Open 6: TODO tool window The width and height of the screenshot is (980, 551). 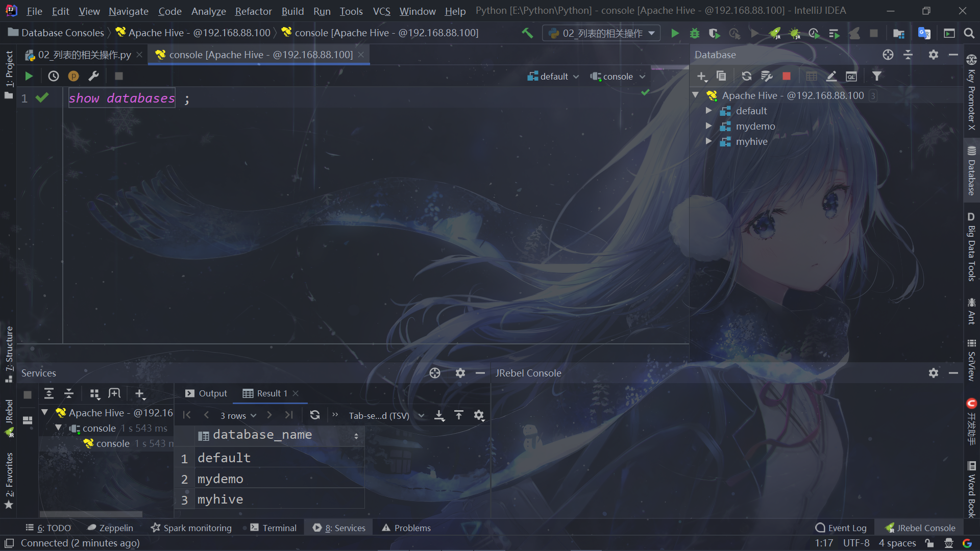click(48, 528)
